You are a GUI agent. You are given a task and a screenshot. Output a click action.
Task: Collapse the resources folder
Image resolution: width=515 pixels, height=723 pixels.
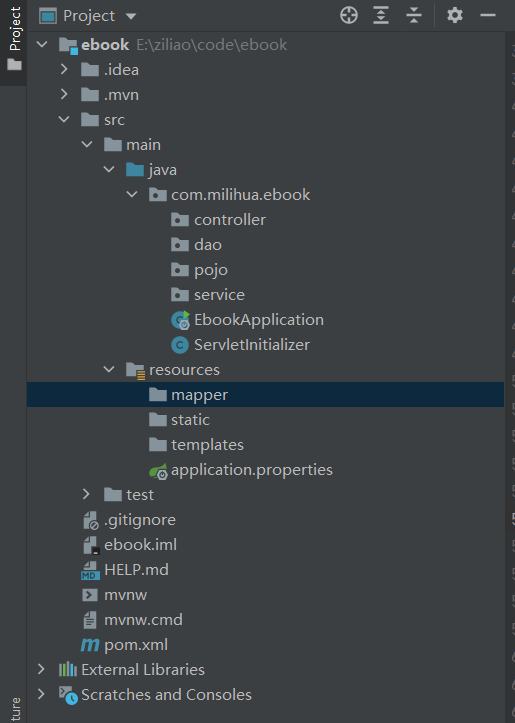point(109,369)
